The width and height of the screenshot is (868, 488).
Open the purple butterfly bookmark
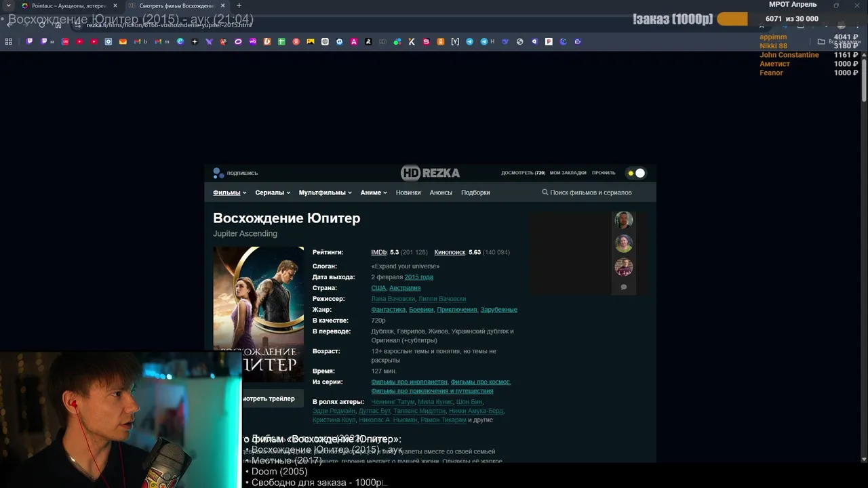pyautogui.click(x=209, y=41)
